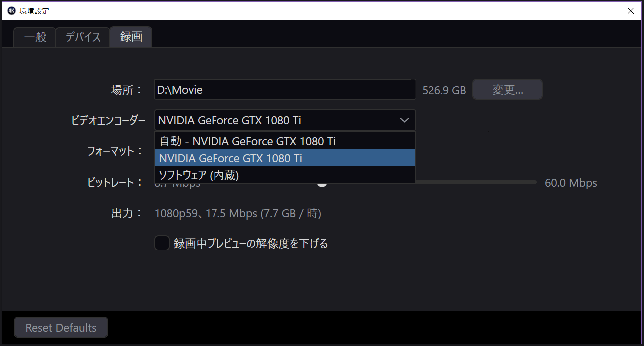Close the 環境設定 window
This screenshot has height=346, width=644.
point(631,11)
